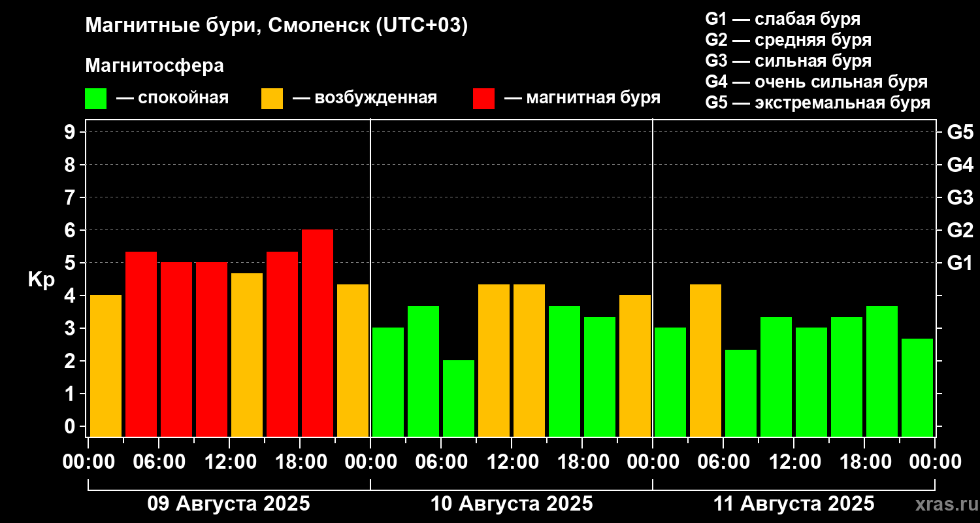Click the '— возбужденная' legend label

(x=365, y=98)
